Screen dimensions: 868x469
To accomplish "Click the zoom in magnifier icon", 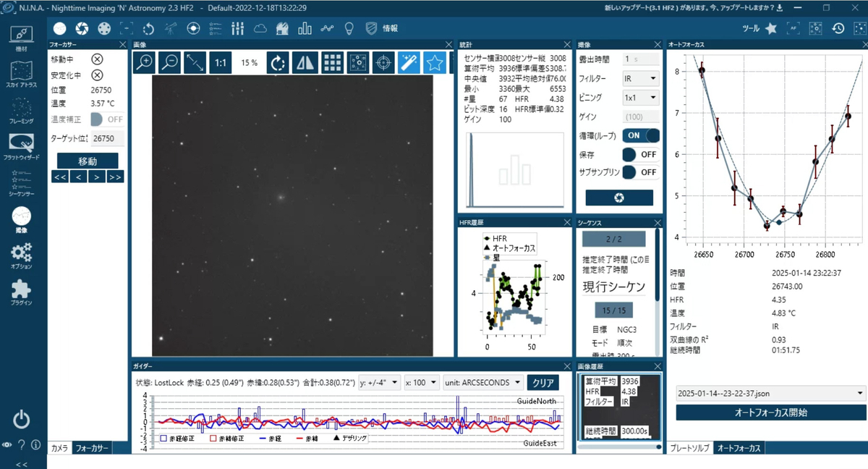I will [x=145, y=63].
